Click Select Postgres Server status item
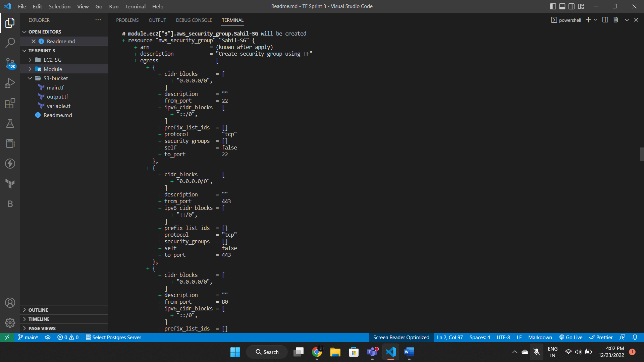The height and width of the screenshot is (362, 644). click(113, 337)
